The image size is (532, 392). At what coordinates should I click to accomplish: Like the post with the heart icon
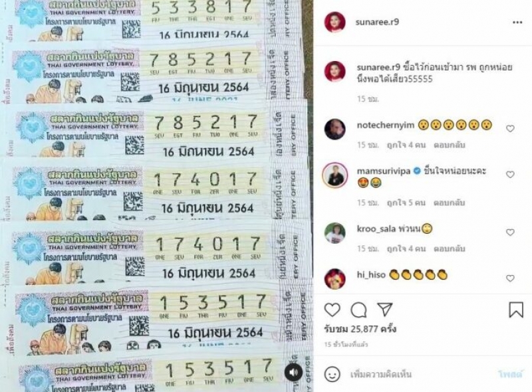[332, 310]
